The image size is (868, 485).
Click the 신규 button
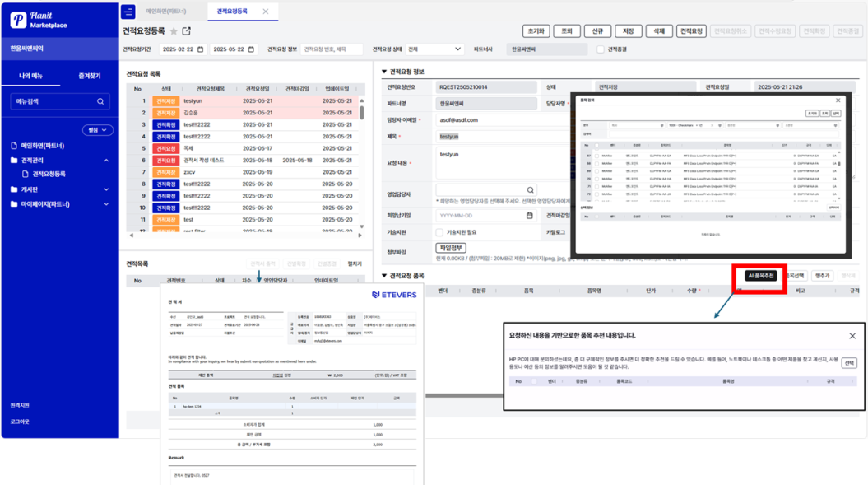(x=597, y=31)
